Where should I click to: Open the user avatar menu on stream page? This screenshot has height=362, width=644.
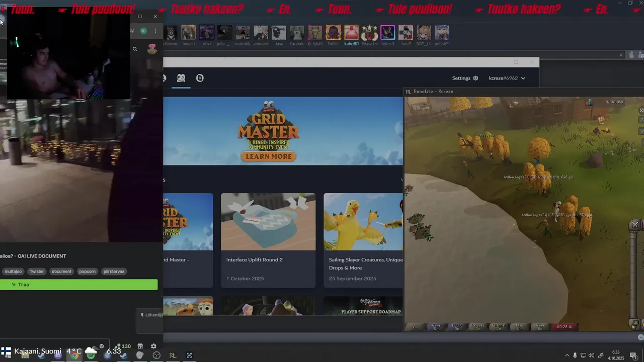pyautogui.click(x=152, y=49)
